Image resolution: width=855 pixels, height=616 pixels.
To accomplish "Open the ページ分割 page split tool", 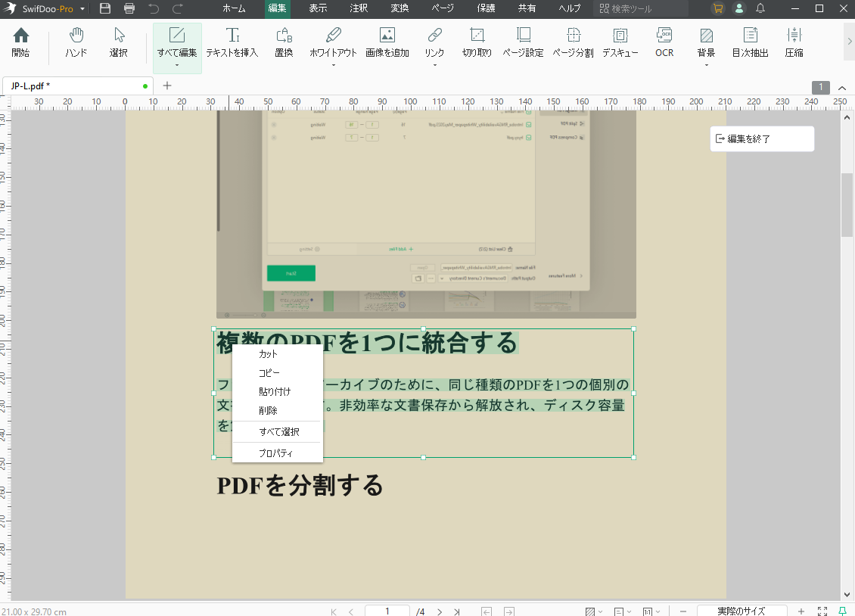I will pyautogui.click(x=573, y=42).
